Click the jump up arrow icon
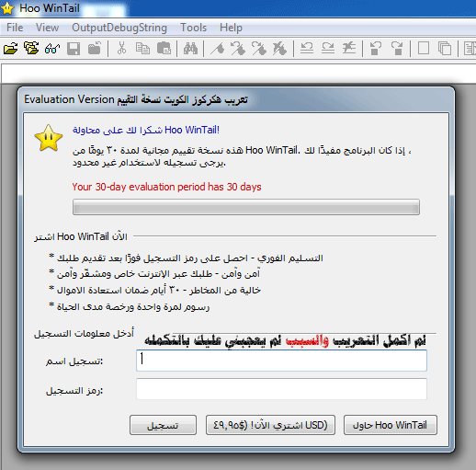 tap(376, 49)
